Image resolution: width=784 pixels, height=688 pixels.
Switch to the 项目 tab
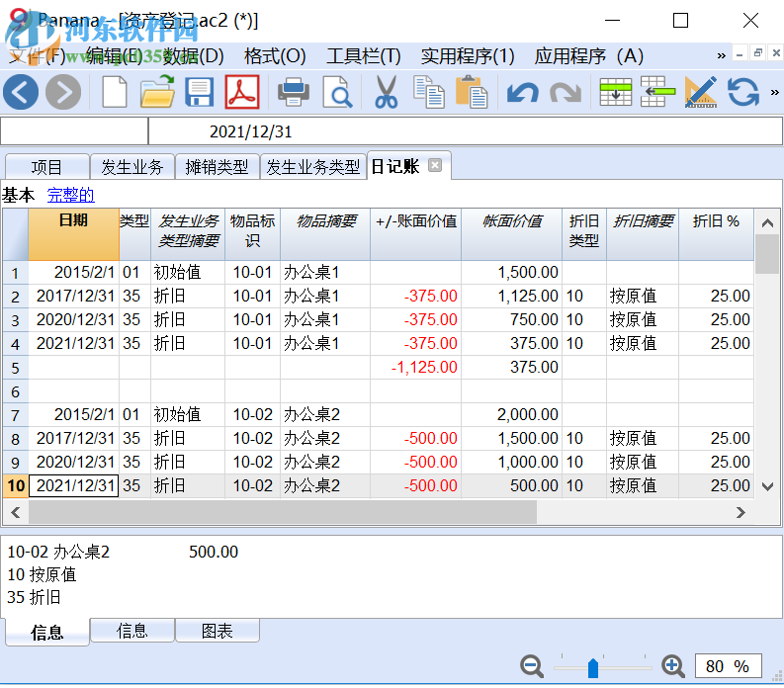click(47, 167)
